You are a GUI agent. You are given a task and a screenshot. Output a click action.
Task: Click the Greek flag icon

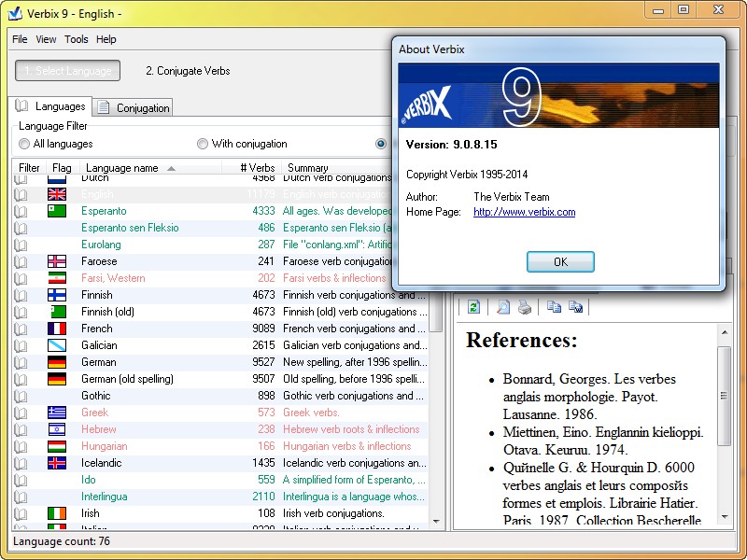[x=57, y=413]
